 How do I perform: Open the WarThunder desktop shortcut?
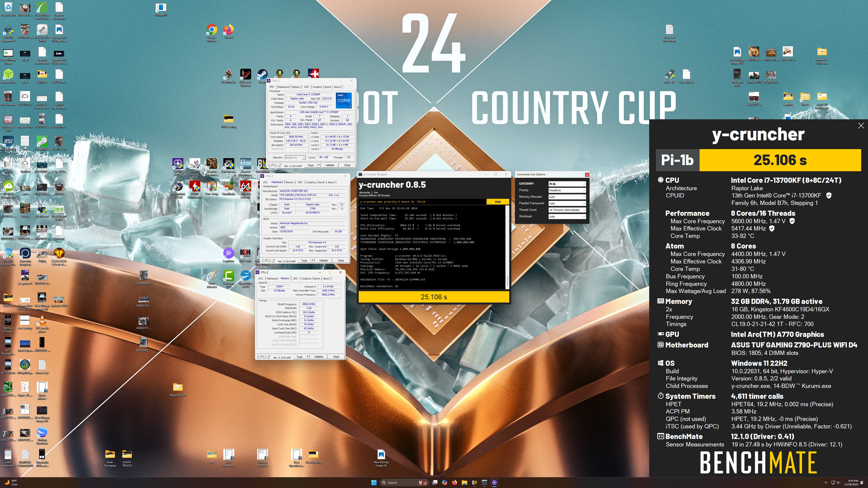[229, 76]
